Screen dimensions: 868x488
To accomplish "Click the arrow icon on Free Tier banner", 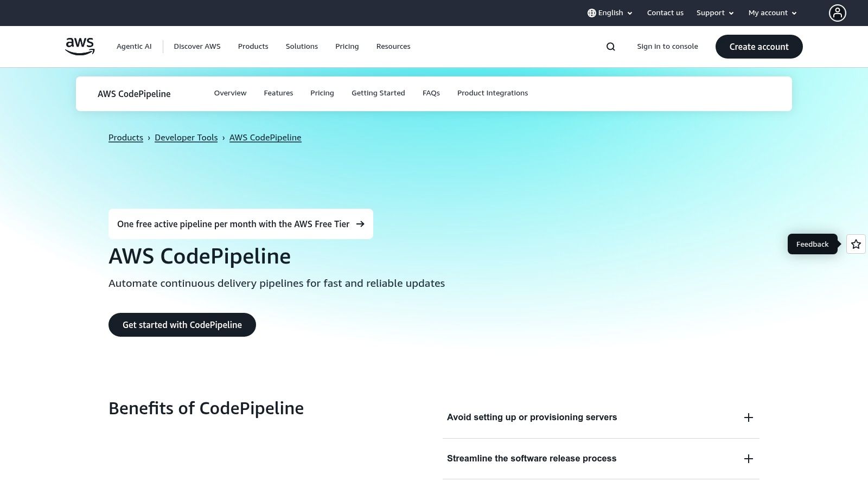I will coord(360,224).
